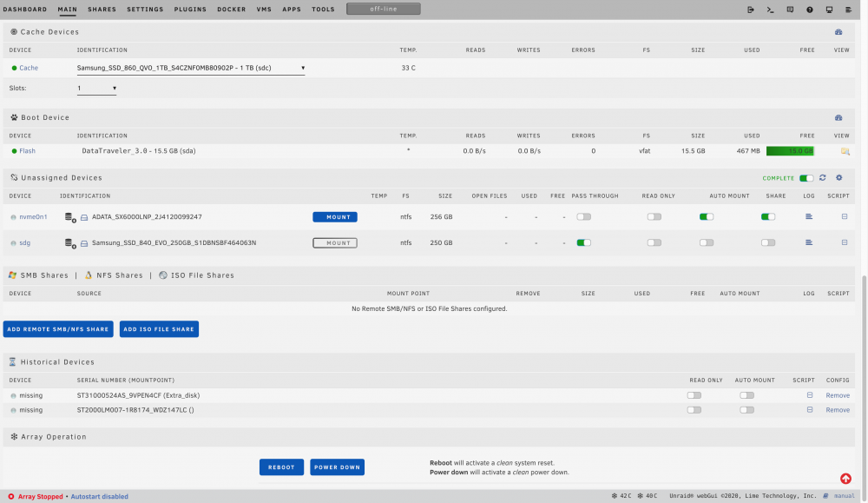
Task: Click the Autostart disabled link
Action: [99, 497]
